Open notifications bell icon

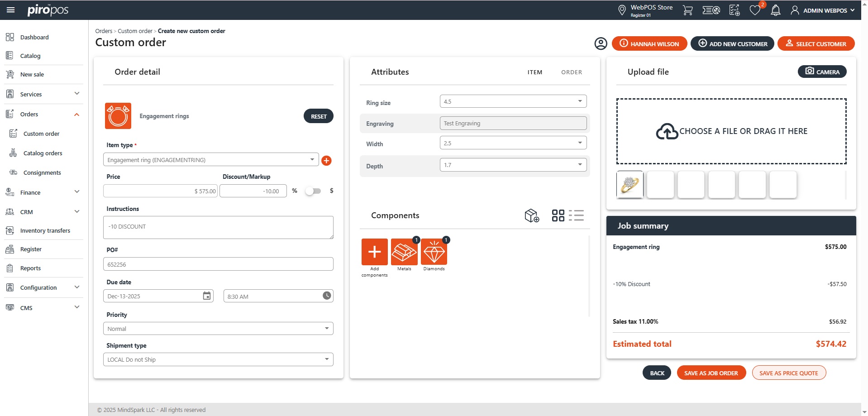(775, 10)
